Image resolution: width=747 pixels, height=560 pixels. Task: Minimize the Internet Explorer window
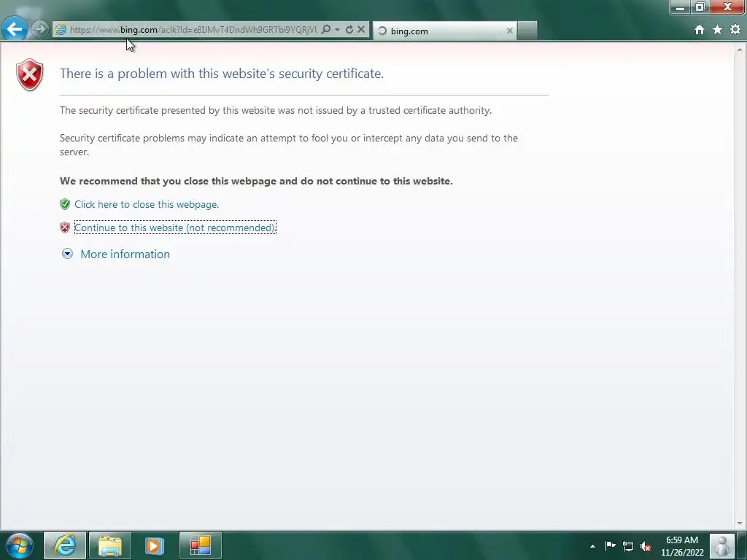[x=681, y=7]
